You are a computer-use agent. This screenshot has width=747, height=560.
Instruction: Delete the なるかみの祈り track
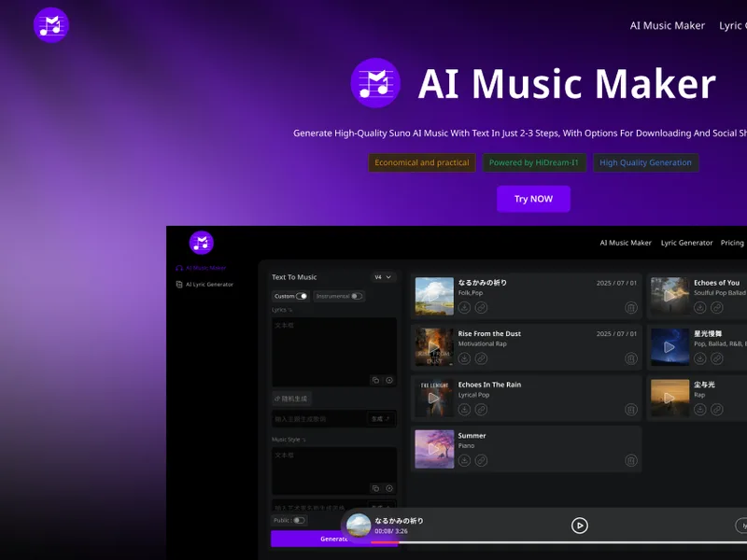(631, 308)
